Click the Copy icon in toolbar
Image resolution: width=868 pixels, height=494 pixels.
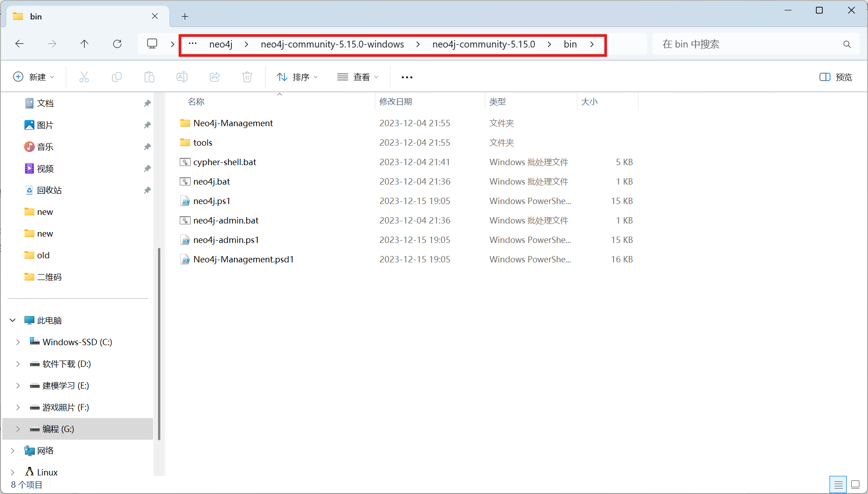117,77
